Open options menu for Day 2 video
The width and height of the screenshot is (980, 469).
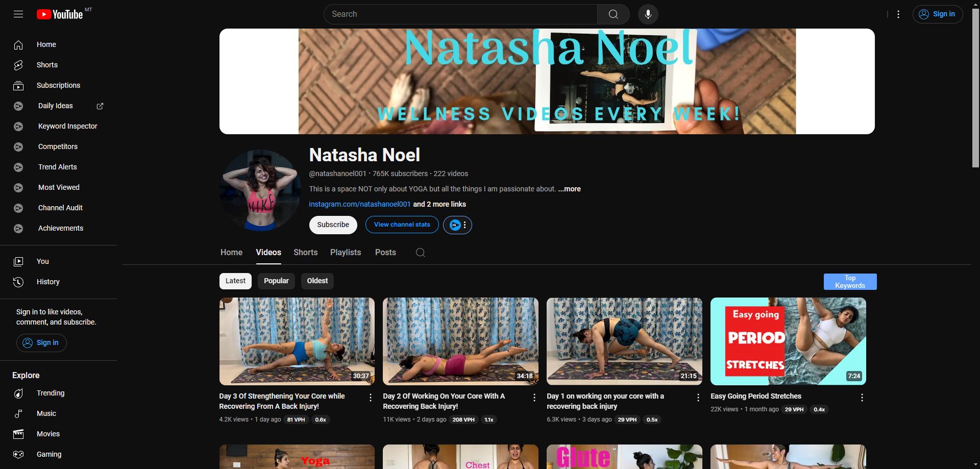pyautogui.click(x=534, y=398)
